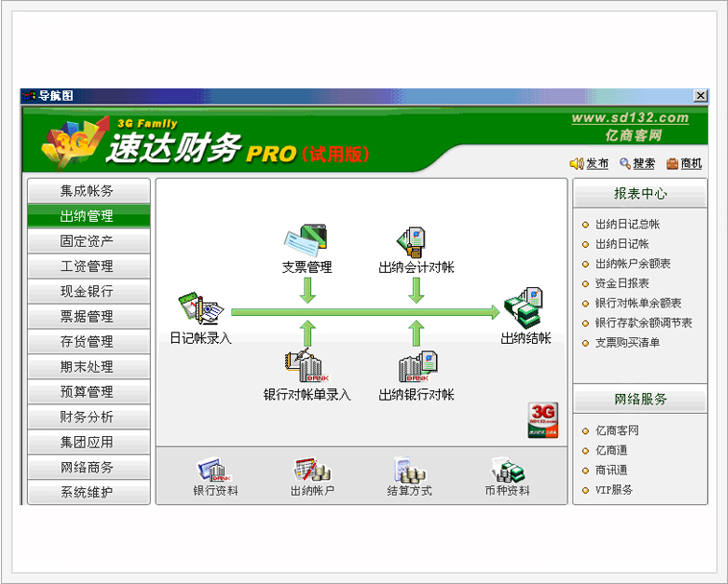Click the 商机 briefcase icon
This screenshot has width=728, height=584.
click(x=672, y=164)
